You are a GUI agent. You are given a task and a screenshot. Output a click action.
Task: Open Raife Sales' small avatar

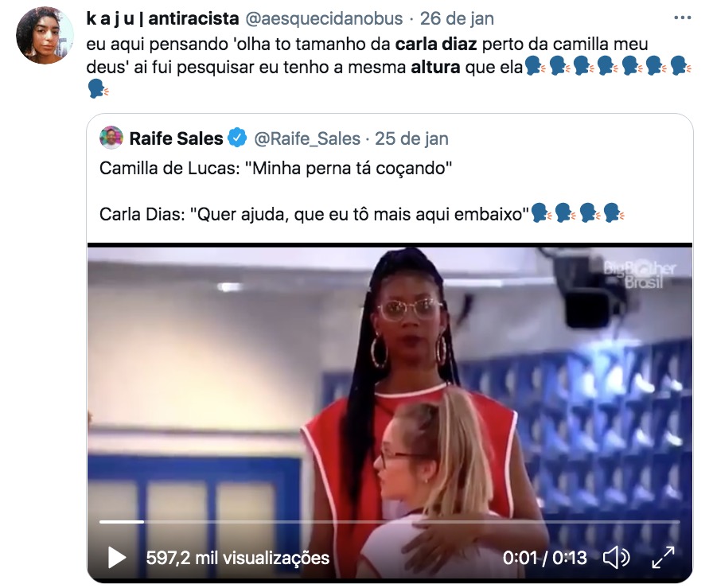click(111, 138)
